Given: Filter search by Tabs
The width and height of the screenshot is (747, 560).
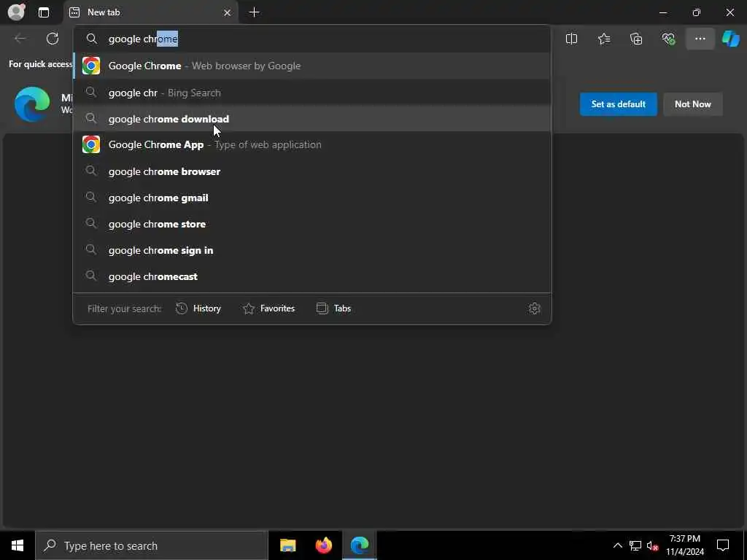Looking at the screenshot, I should (x=333, y=308).
